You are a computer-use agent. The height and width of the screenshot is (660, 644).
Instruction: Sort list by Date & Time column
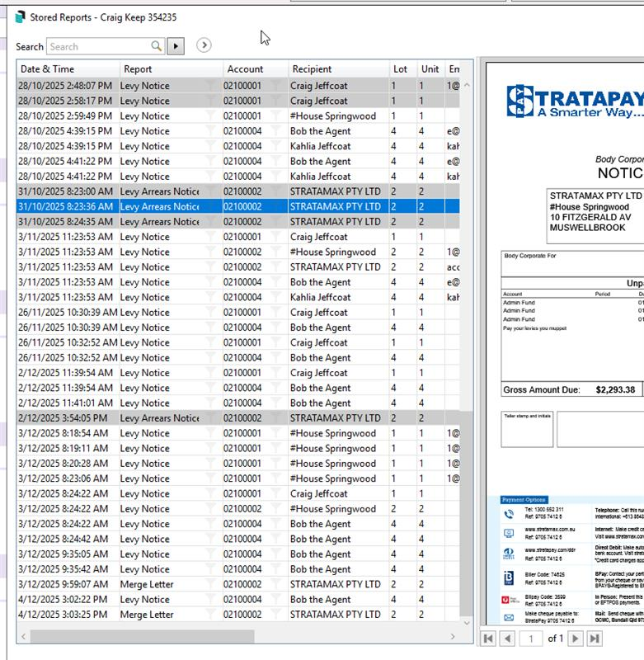68,69
